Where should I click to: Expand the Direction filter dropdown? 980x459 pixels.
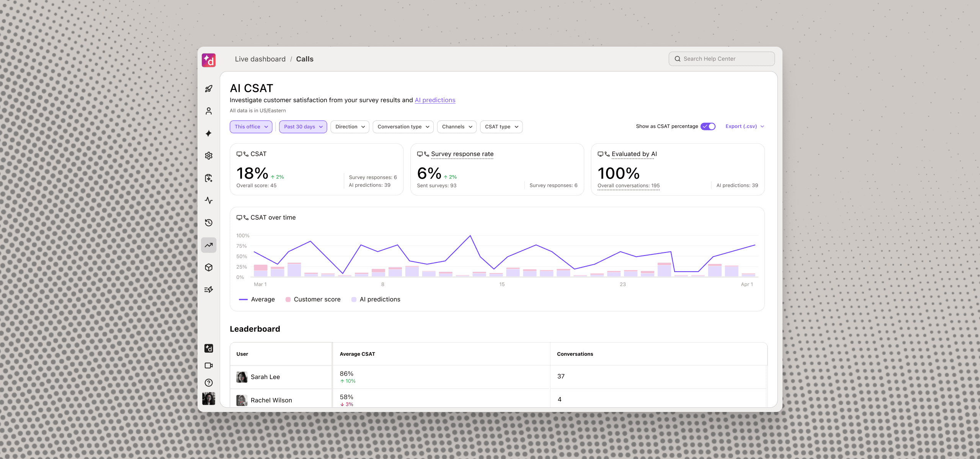point(350,127)
